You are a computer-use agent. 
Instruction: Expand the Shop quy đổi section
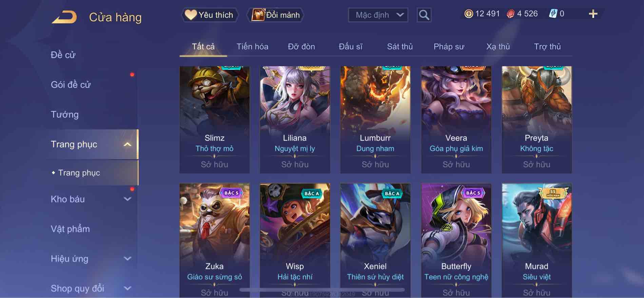[x=127, y=288]
